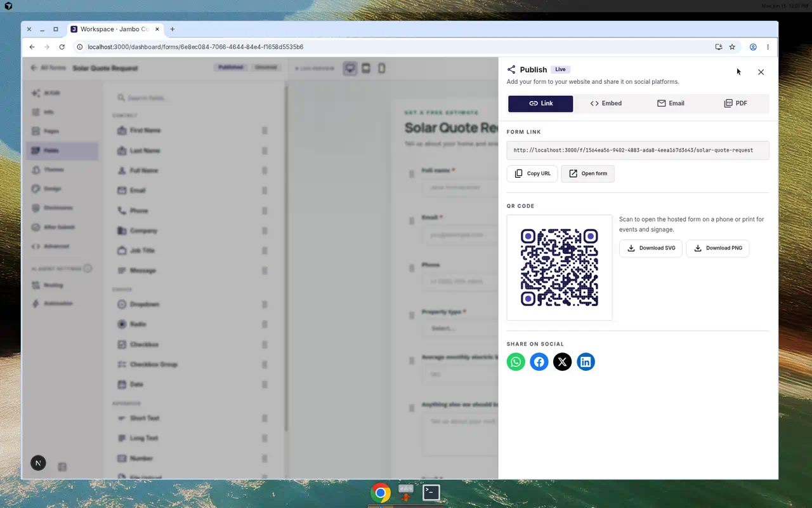
Task: Open Pages in the left sidebar
Action: click(62, 131)
